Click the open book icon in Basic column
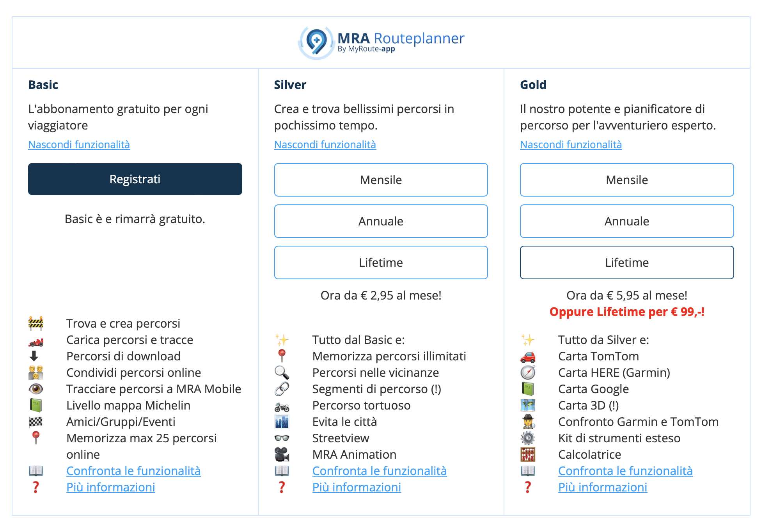Viewport: 763px width, 532px height. pos(36,471)
